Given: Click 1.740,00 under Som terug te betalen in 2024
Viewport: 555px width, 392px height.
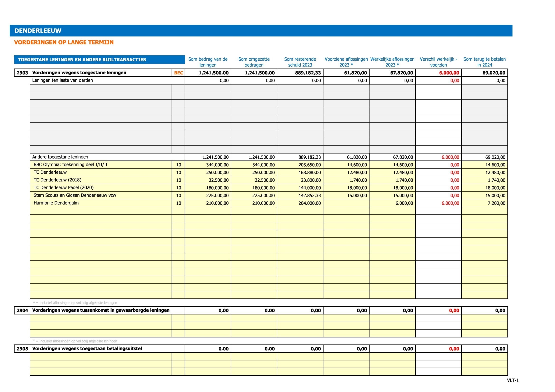Looking at the screenshot, I should [x=496, y=180].
